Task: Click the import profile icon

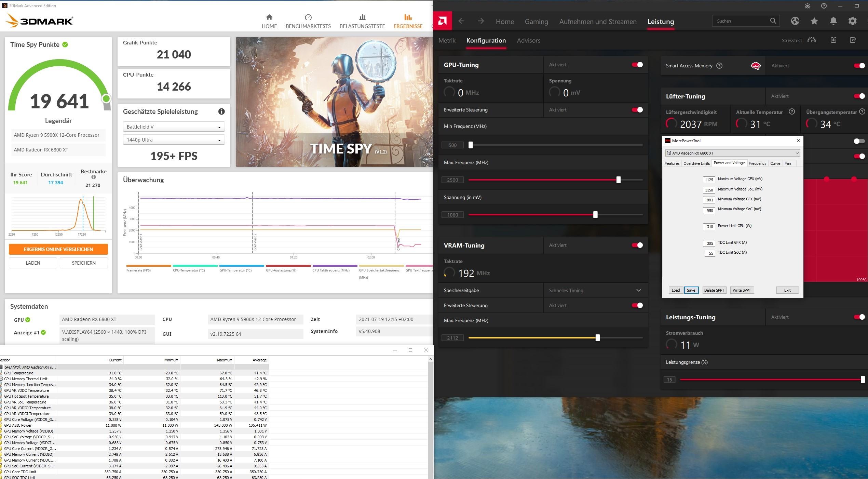Action: click(833, 40)
